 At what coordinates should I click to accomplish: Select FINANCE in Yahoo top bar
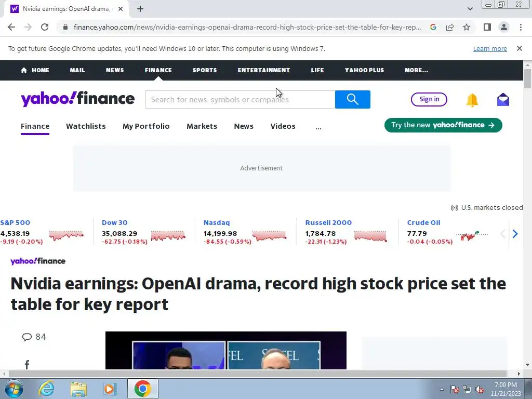[x=158, y=70]
